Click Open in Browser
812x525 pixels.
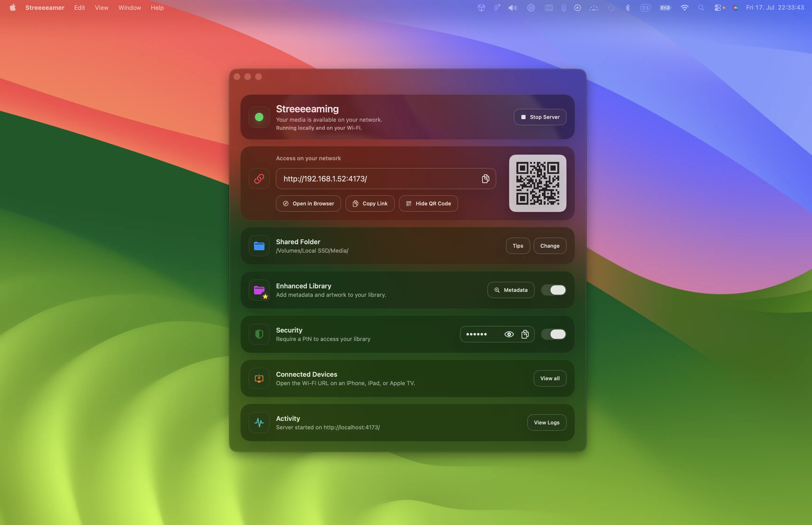(x=308, y=204)
